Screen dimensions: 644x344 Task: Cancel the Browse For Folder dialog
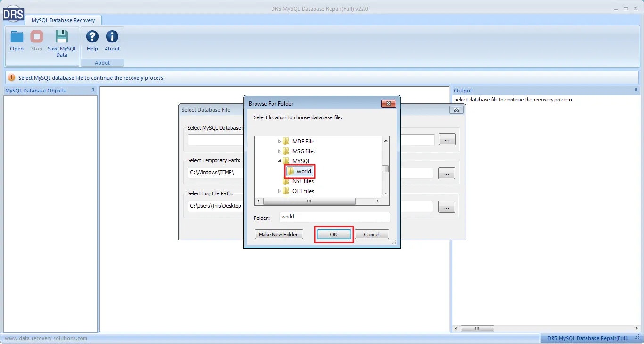click(372, 235)
